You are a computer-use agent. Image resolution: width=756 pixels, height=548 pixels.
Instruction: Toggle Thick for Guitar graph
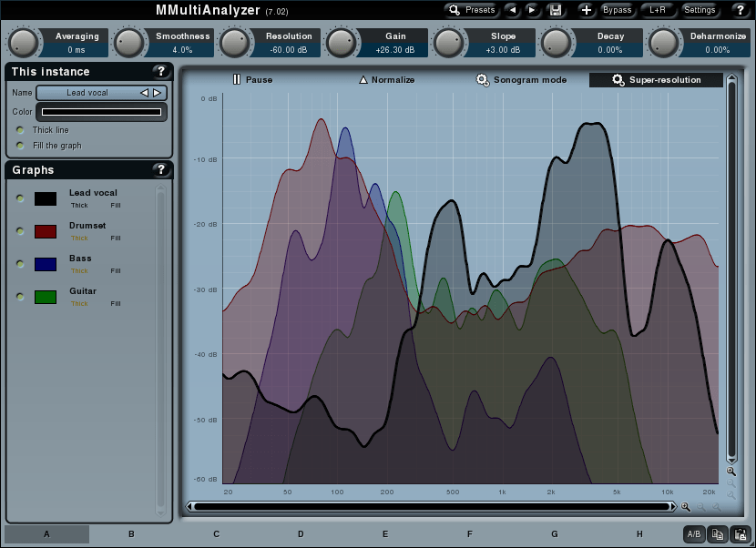click(79, 304)
